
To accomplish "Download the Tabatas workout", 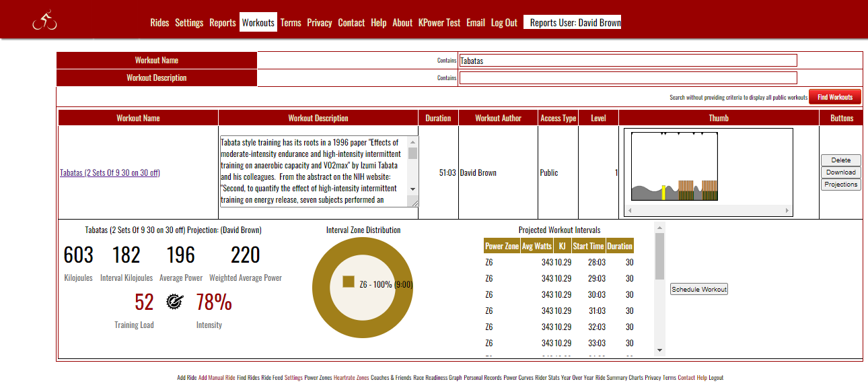I will 840,172.
